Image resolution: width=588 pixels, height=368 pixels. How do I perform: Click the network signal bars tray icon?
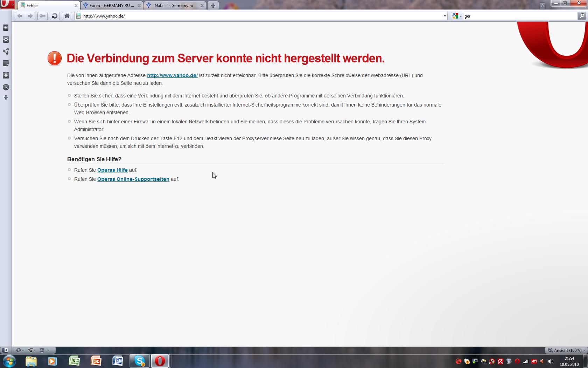(526, 361)
